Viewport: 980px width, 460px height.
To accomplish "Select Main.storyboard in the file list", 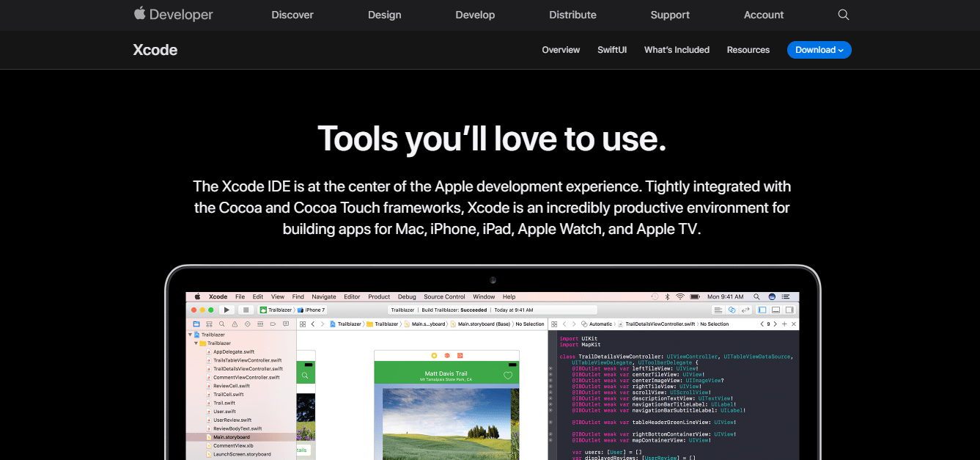I will (232, 437).
